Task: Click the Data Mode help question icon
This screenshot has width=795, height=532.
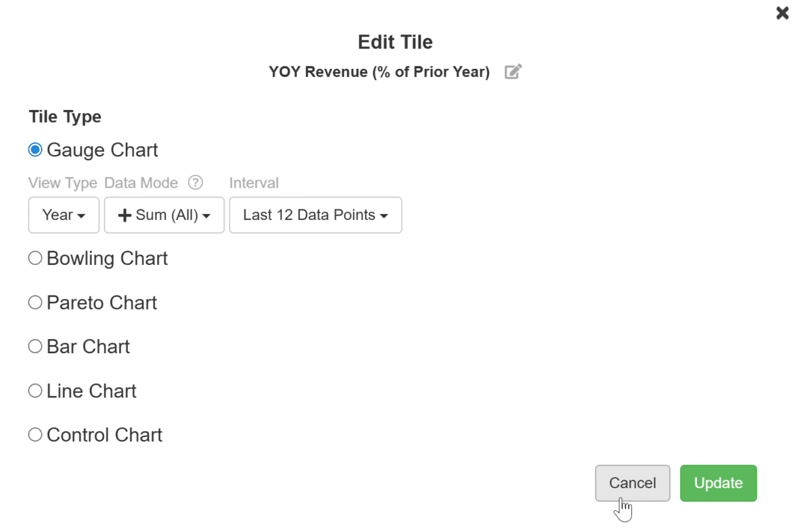Action: pyautogui.click(x=195, y=182)
